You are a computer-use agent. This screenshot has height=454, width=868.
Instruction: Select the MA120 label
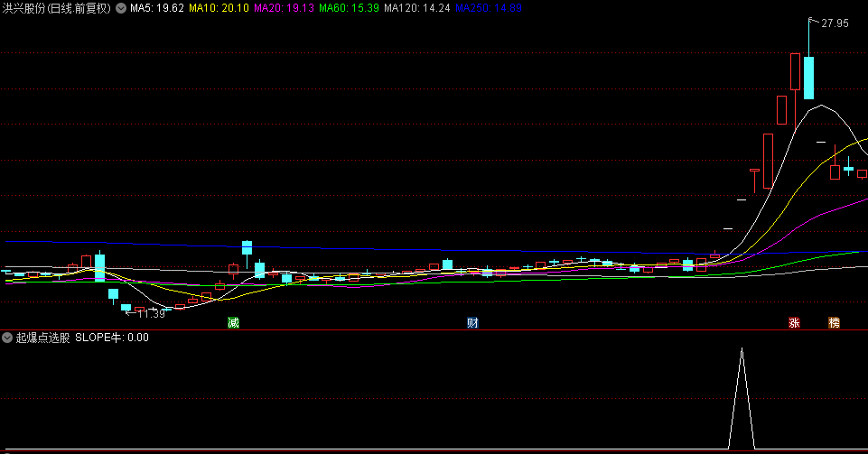click(416, 8)
